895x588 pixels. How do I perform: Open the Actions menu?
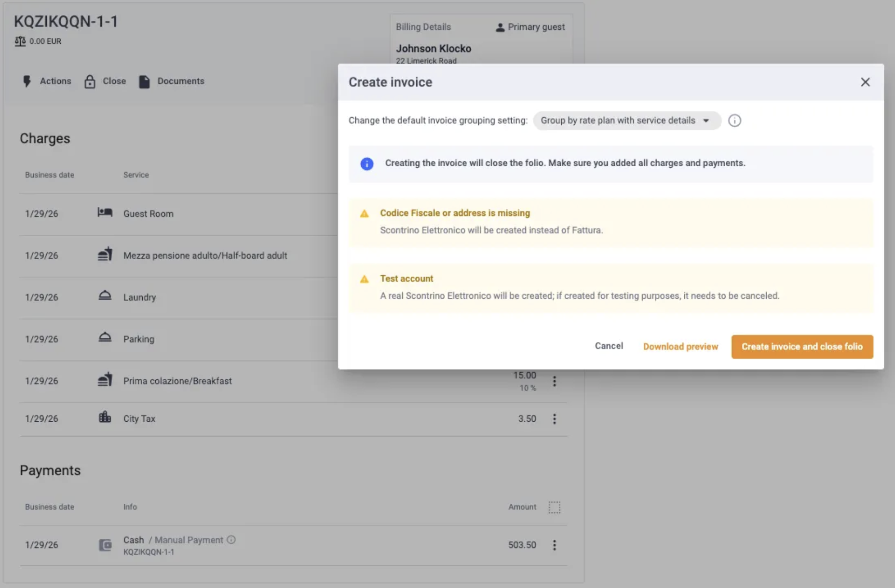[47, 81]
